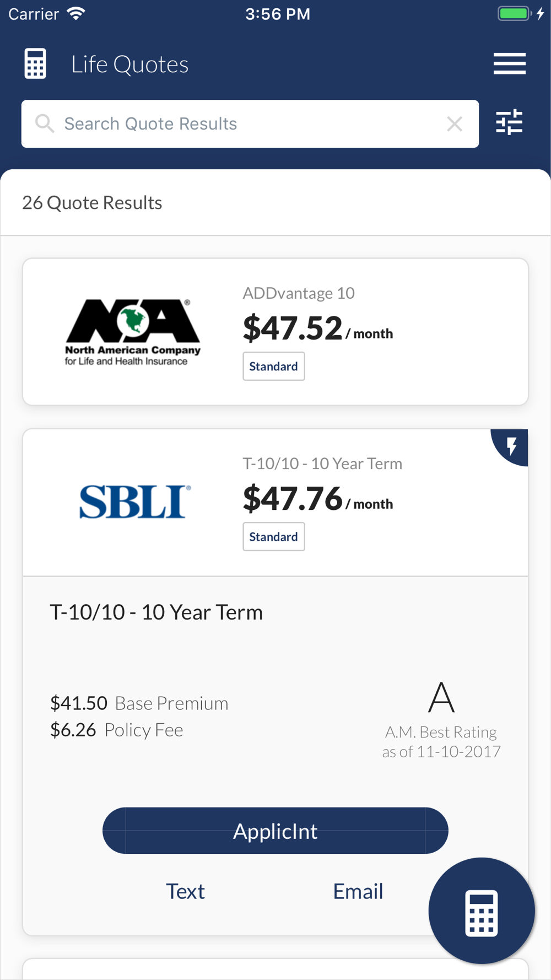Tap the Wi-Fi icon in status bar
This screenshot has height=980, width=551.
76,14
